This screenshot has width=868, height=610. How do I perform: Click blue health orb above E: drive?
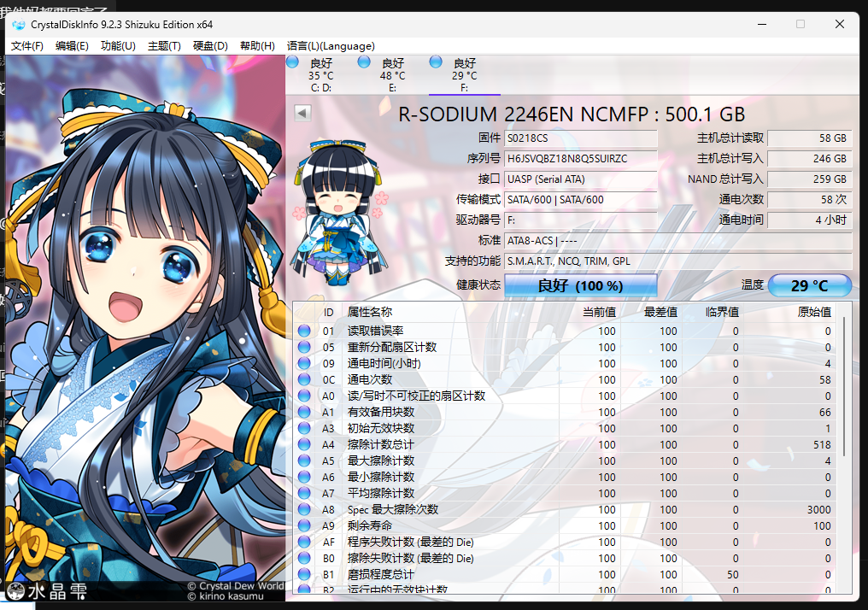364,62
